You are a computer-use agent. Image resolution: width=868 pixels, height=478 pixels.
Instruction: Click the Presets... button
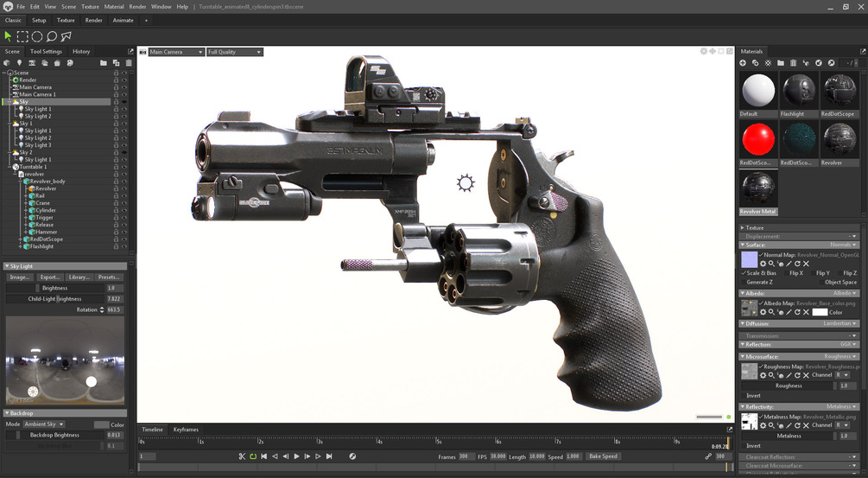click(x=109, y=277)
